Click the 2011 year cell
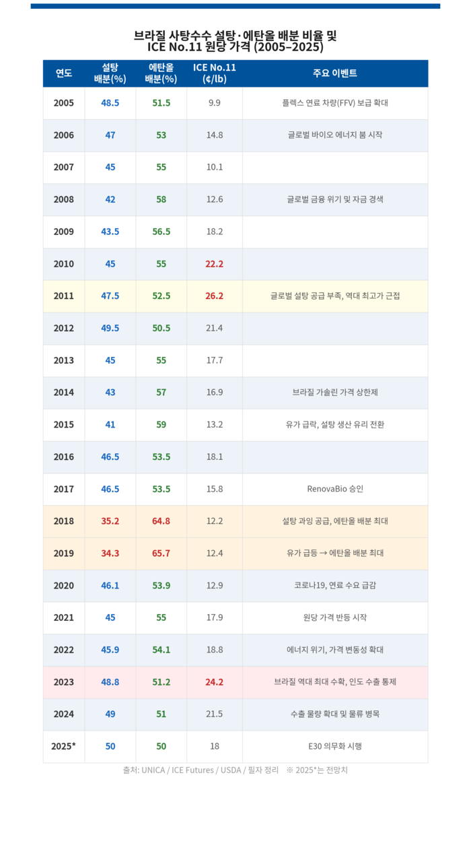The image size is (471, 868). (64, 296)
